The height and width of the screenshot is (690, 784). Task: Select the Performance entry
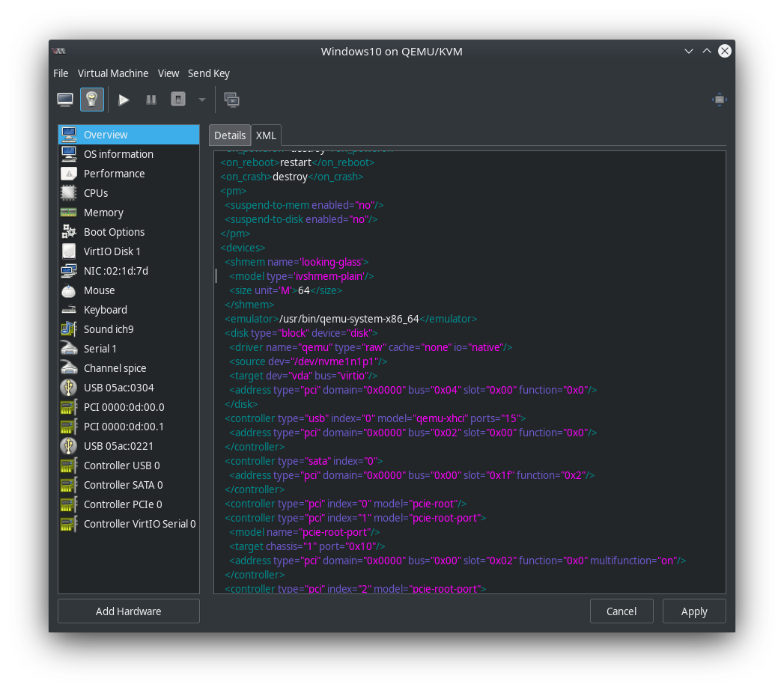coord(129,174)
